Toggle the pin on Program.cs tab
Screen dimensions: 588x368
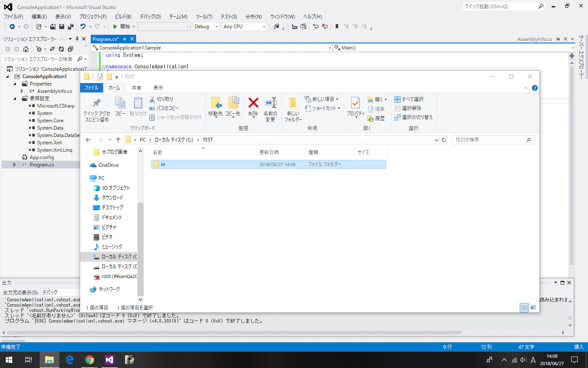pos(125,39)
